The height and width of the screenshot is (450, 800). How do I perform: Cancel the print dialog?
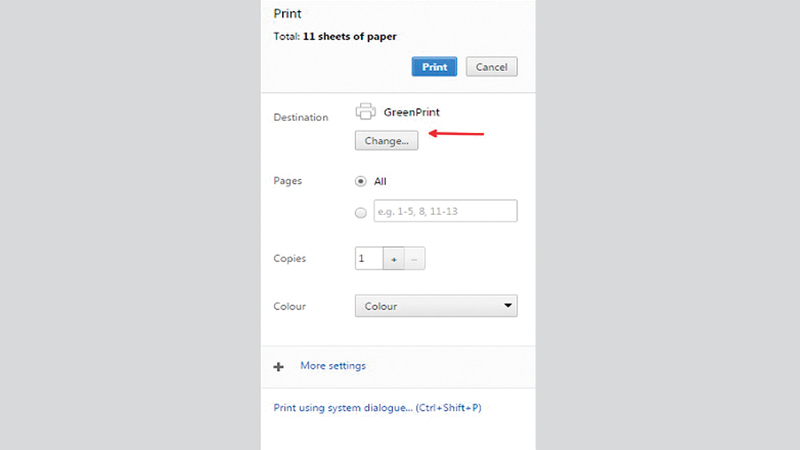click(x=491, y=67)
